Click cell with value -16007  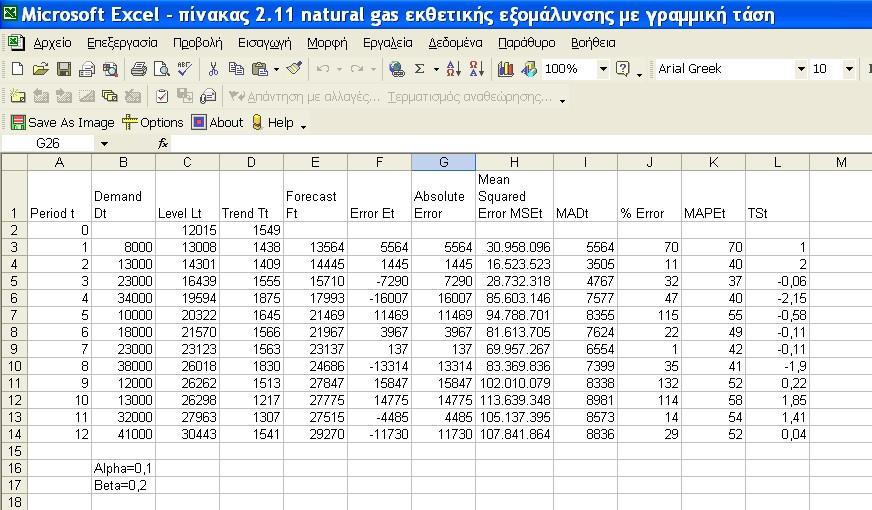[x=379, y=298]
